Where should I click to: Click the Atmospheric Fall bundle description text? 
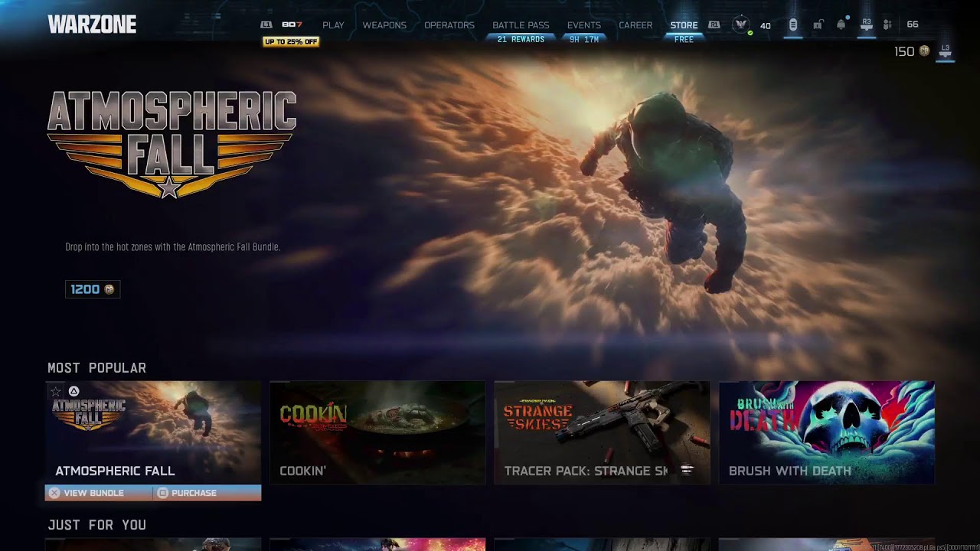[173, 247]
